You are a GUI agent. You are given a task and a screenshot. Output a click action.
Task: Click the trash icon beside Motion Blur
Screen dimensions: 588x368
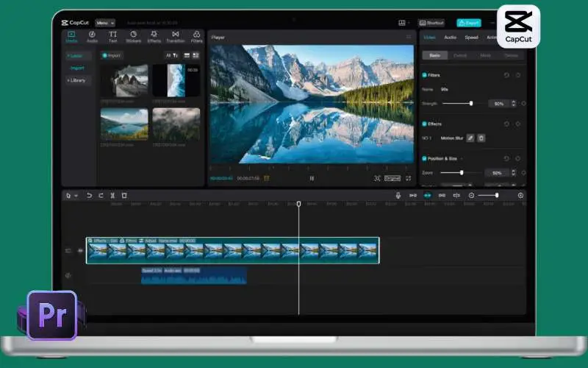click(481, 138)
